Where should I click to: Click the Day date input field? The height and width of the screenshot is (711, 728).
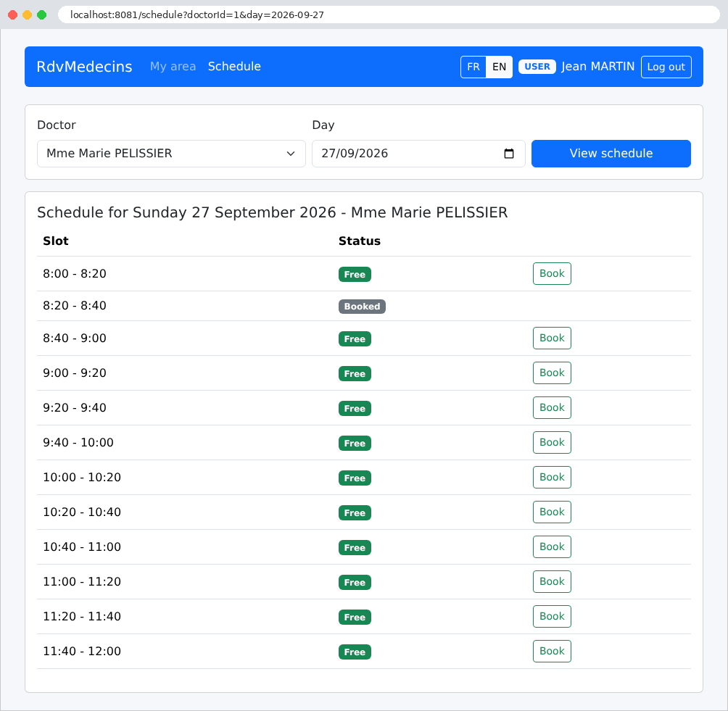coord(418,154)
